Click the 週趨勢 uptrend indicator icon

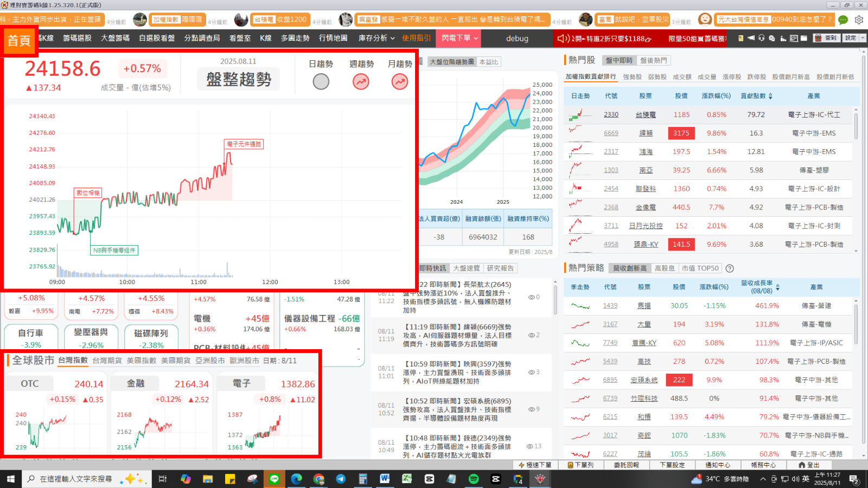[361, 82]
